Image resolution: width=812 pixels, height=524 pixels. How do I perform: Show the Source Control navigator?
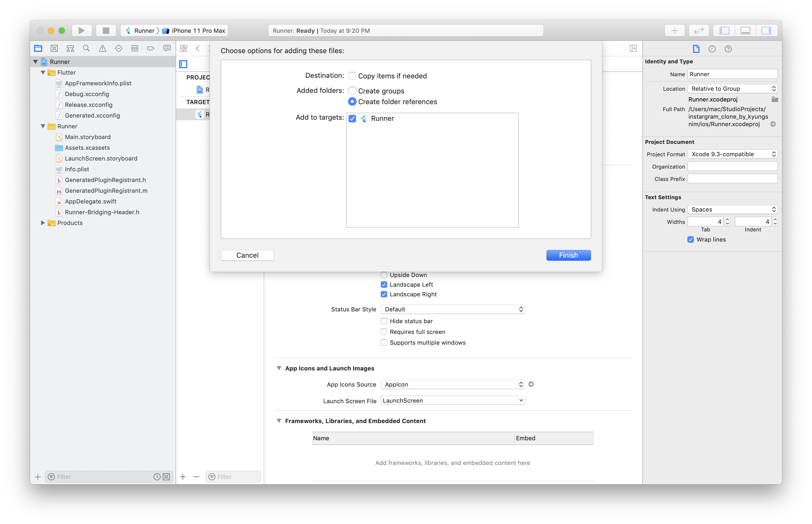point(54,48)
